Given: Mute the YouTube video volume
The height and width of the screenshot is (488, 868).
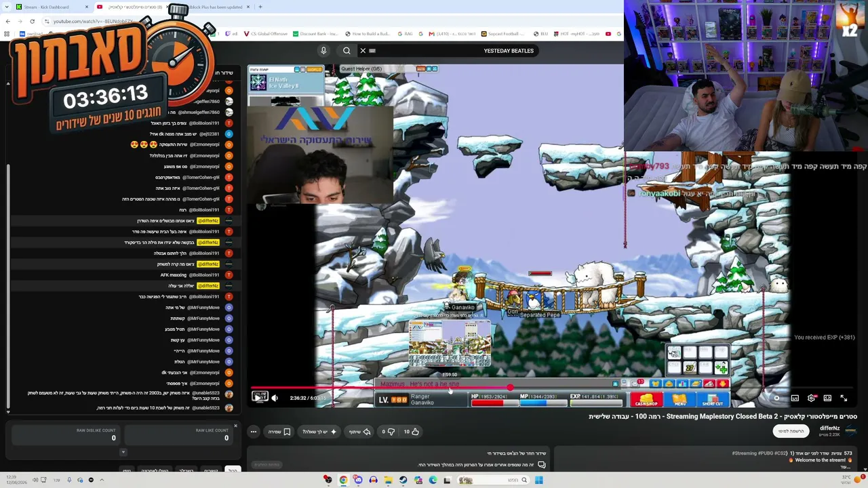Looking at the screenshot, I should coord(275,398).
